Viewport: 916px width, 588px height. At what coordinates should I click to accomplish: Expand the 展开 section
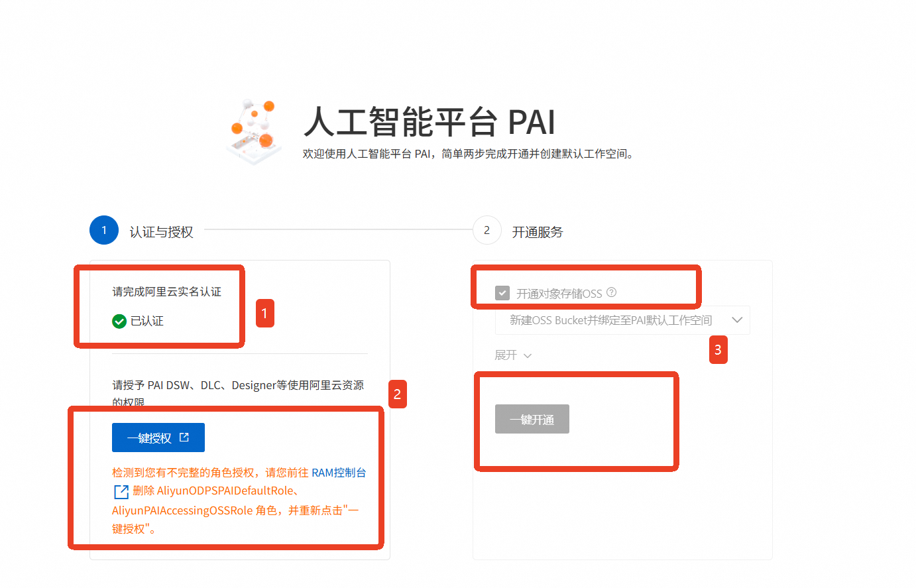[513, 355]
